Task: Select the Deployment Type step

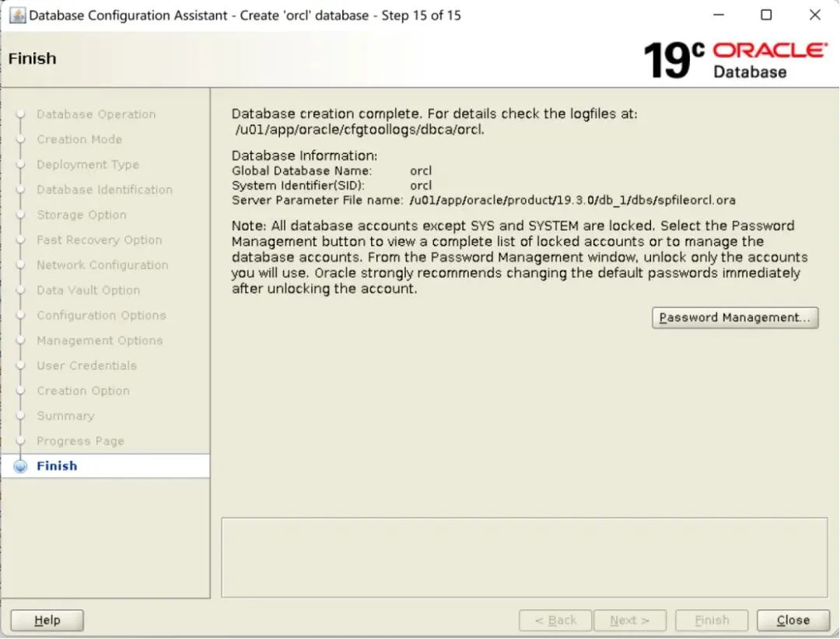Action: coord(88,165)
